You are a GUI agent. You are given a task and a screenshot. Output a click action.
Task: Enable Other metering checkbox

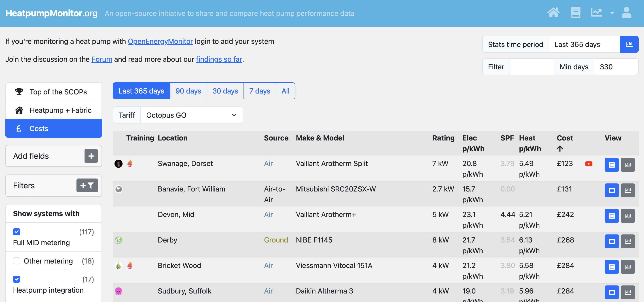[x=17, y=261]
